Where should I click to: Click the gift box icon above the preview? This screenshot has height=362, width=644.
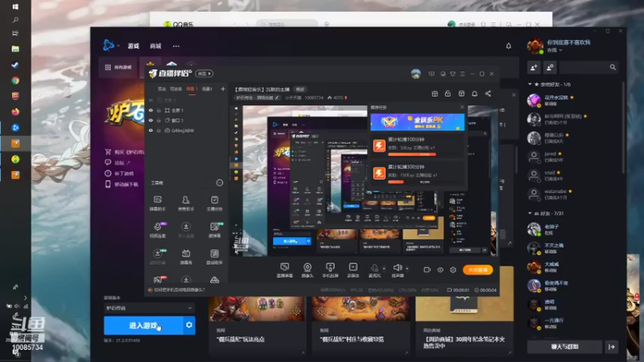tap(435, 93)
